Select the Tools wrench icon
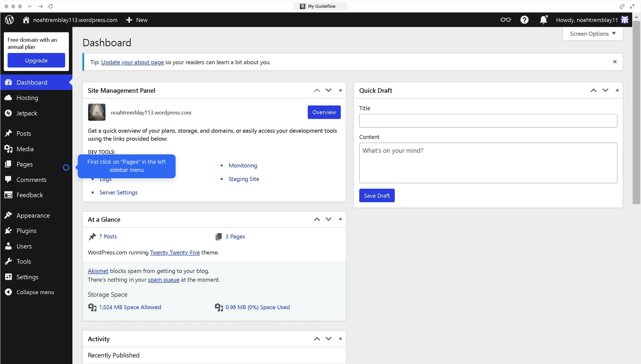 point(8,261)
